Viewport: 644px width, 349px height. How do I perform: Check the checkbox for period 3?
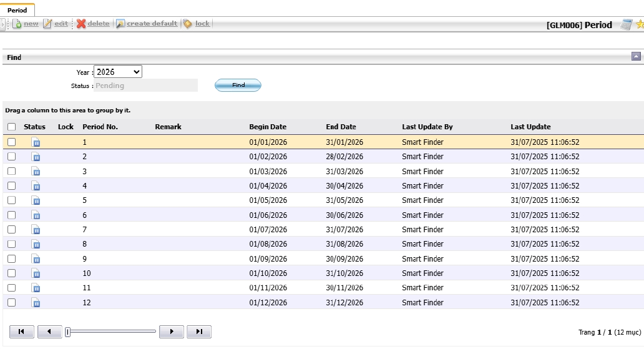[x=11, y=171]
